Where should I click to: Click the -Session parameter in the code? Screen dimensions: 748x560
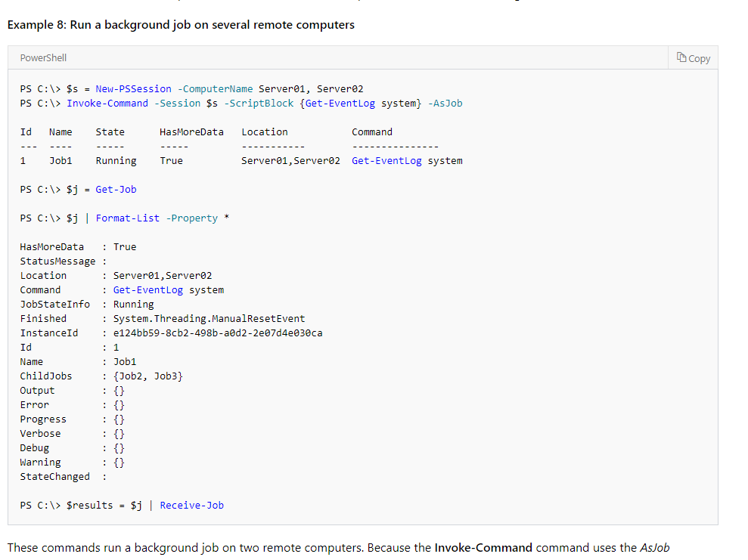[x=177, y=103]
